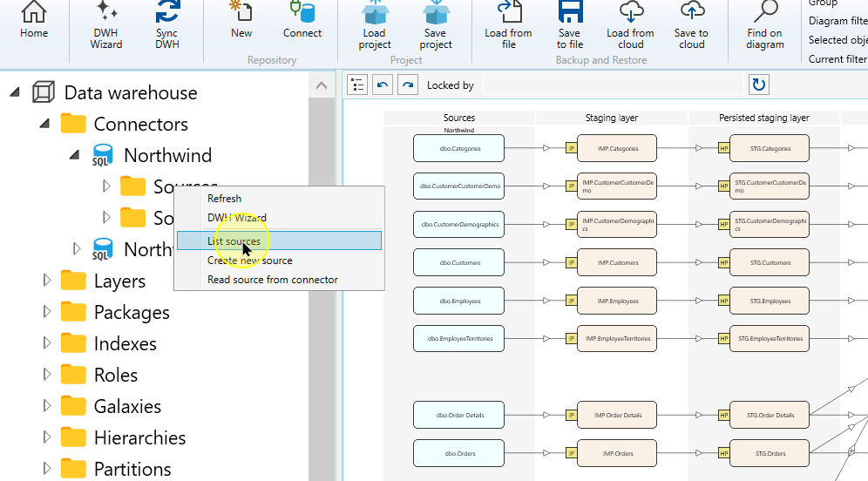The image size is (868, 481).
Task: Click the Connectors folder icon
Action: (x=73, y=124)
